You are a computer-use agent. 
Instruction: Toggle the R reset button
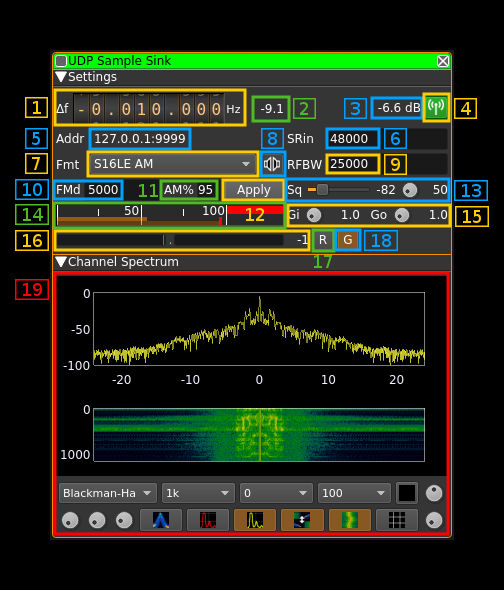click(323, 240)
